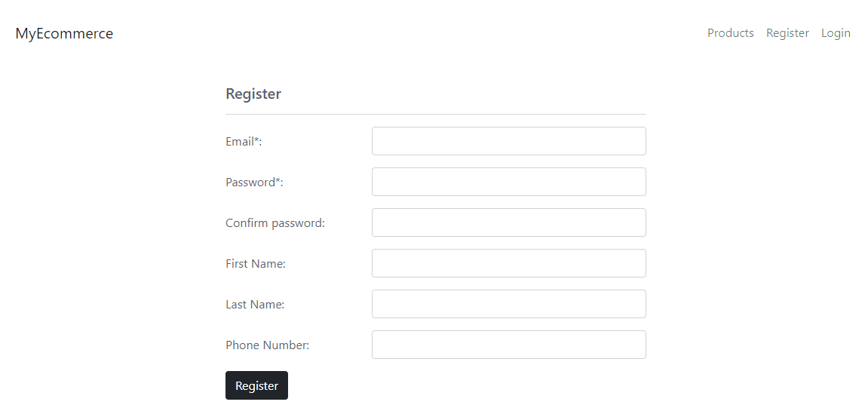This screenshot has height=411, width=868.
Task: Click the asterisk next to Password label
Action: click(x=278, y=180)
